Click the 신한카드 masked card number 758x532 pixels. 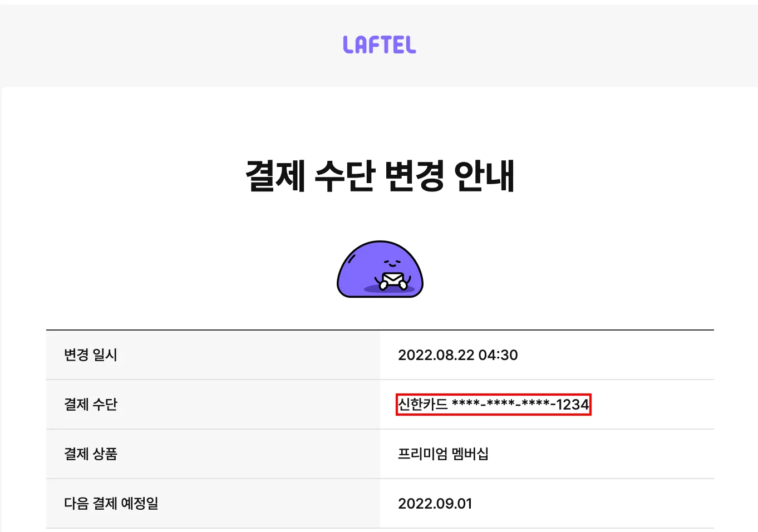(494, 405)
